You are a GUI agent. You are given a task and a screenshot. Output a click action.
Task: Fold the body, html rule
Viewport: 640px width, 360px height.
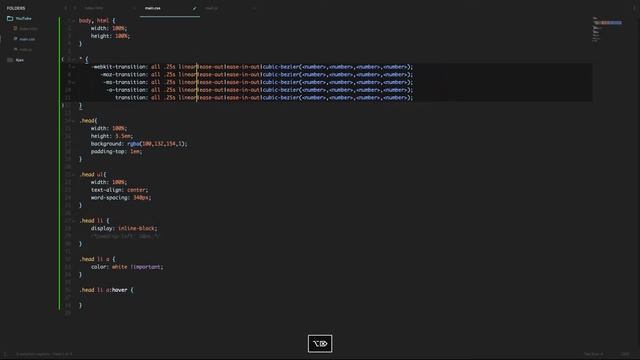coord(74,20)
